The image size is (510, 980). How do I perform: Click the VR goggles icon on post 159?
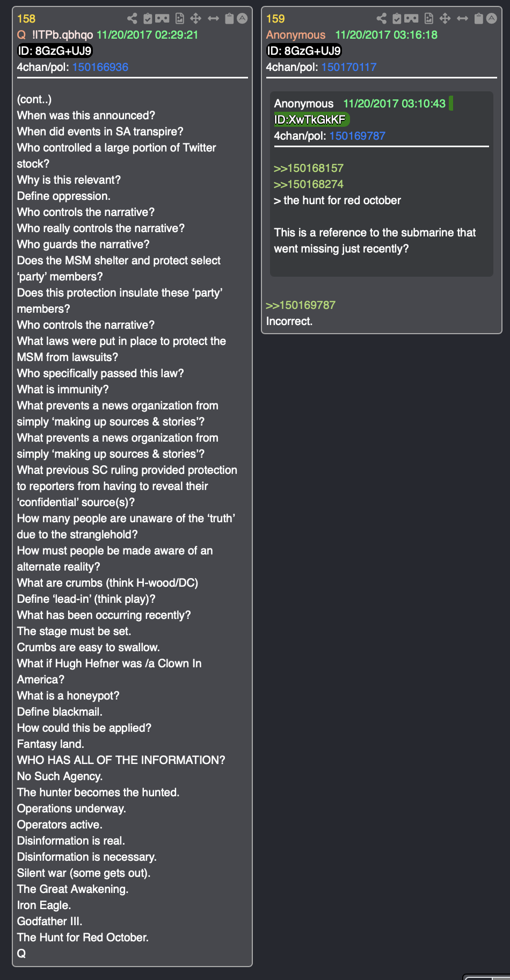(x=411, y=19)
